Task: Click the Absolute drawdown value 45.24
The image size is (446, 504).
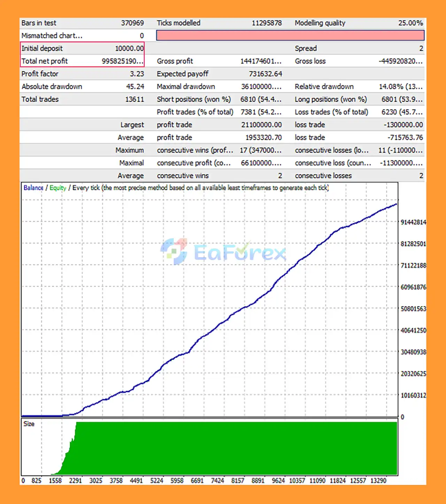Action: [x=135, y=87]
